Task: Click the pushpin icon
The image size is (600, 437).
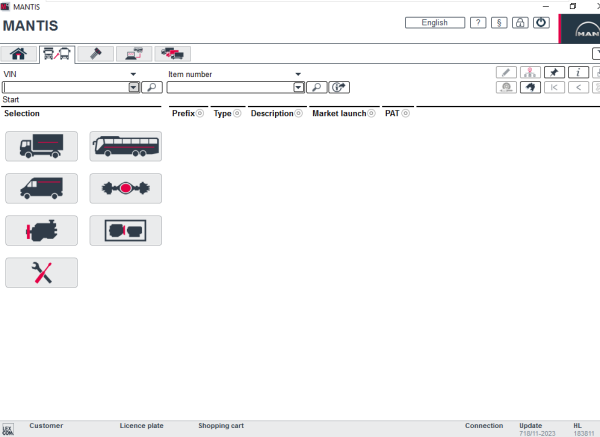Action: point(554,72)
